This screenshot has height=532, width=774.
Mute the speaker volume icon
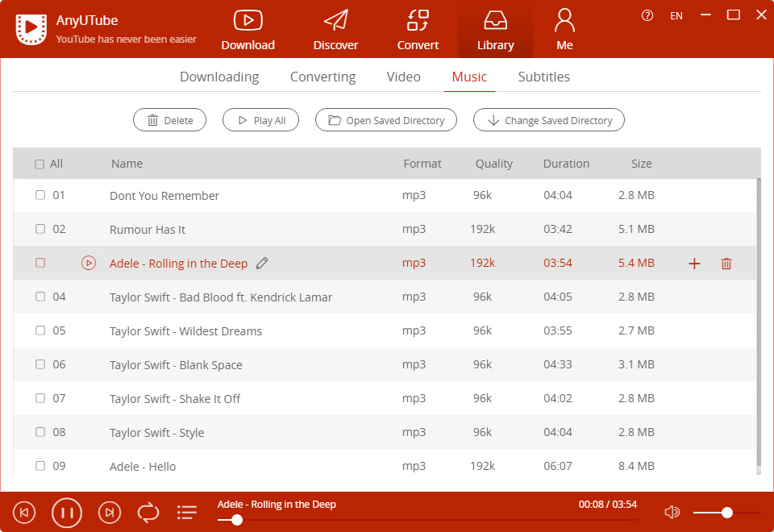(672, 513)
